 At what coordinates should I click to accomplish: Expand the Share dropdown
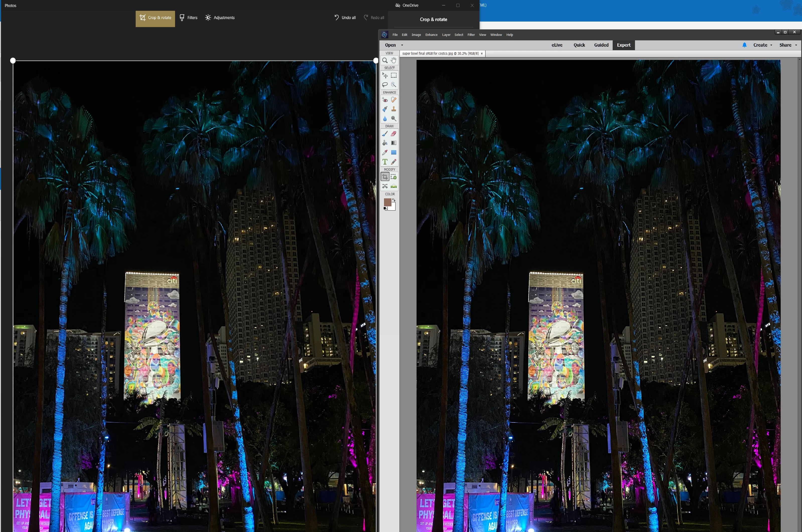pos(788,45)
